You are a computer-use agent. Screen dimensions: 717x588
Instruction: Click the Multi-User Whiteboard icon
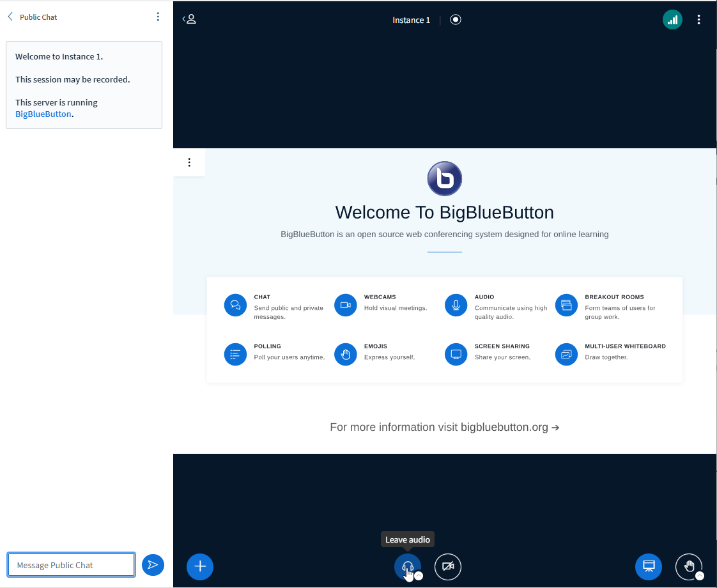pos(567,354)
